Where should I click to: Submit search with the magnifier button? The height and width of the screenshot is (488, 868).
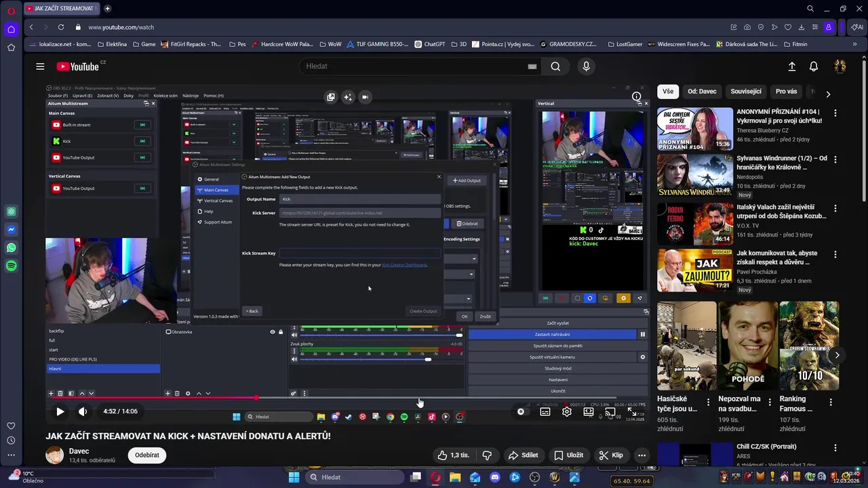[555, 66]
